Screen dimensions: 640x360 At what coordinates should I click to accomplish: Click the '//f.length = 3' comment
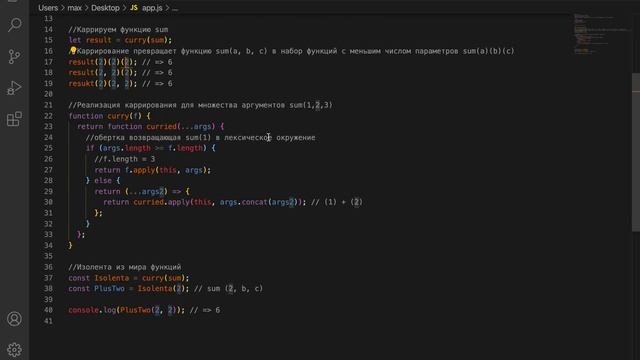pyautogui.click(x=125, y=159)
